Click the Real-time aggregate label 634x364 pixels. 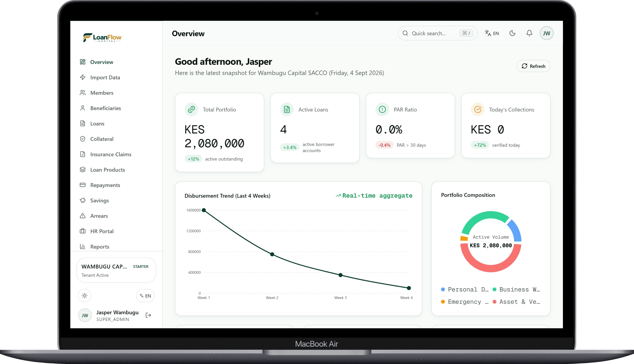(x=374, y=196)
